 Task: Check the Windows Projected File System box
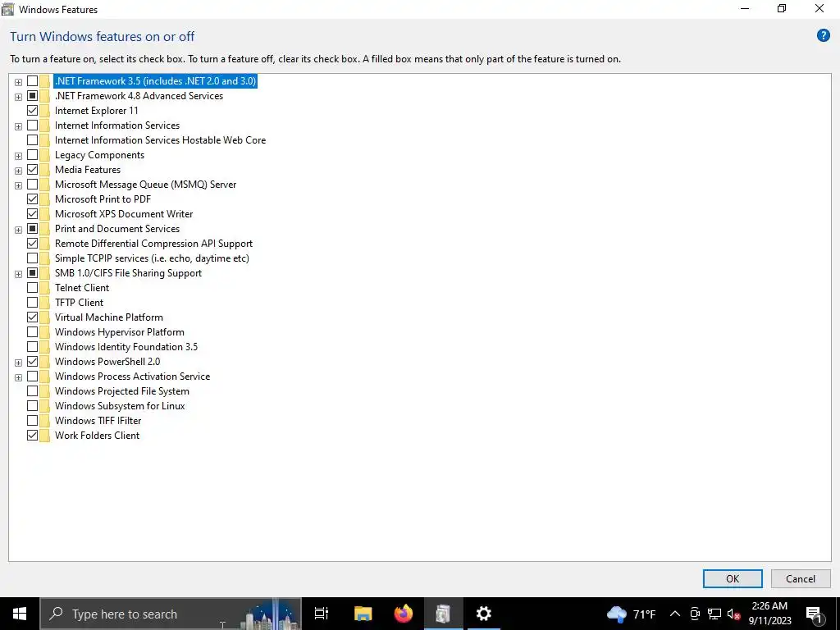pos(32,391)
